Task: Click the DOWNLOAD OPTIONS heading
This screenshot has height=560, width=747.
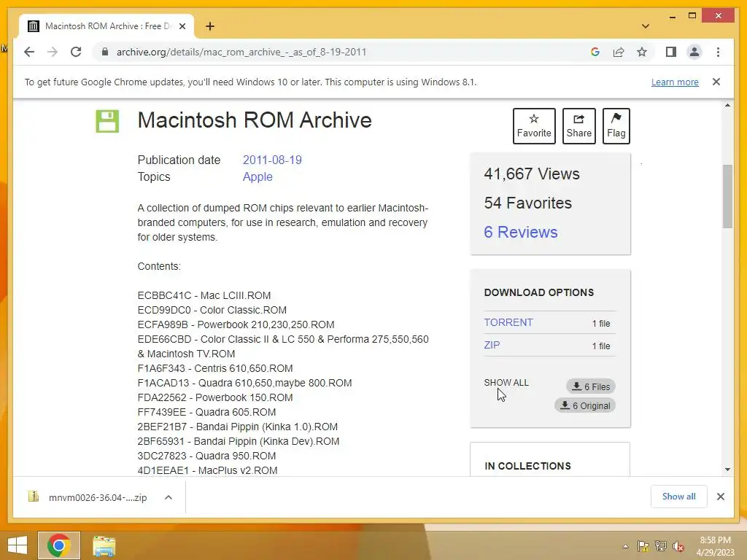Action: coord(539,292)
